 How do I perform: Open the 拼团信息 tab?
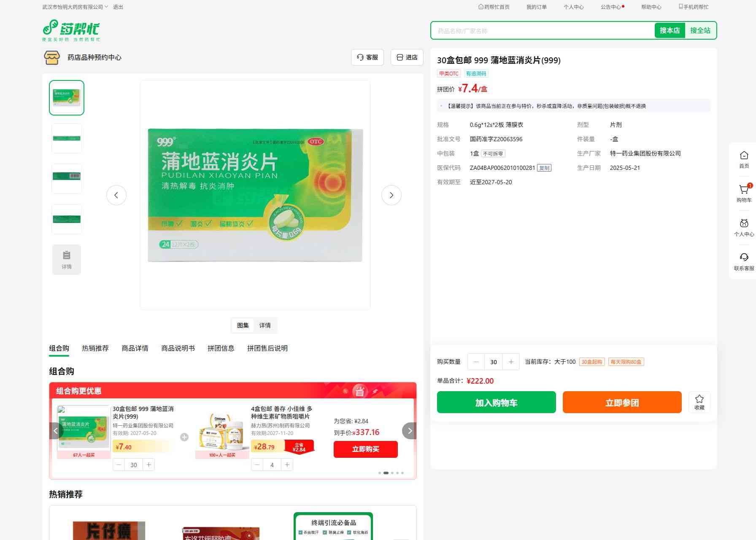tap(221, 348)
